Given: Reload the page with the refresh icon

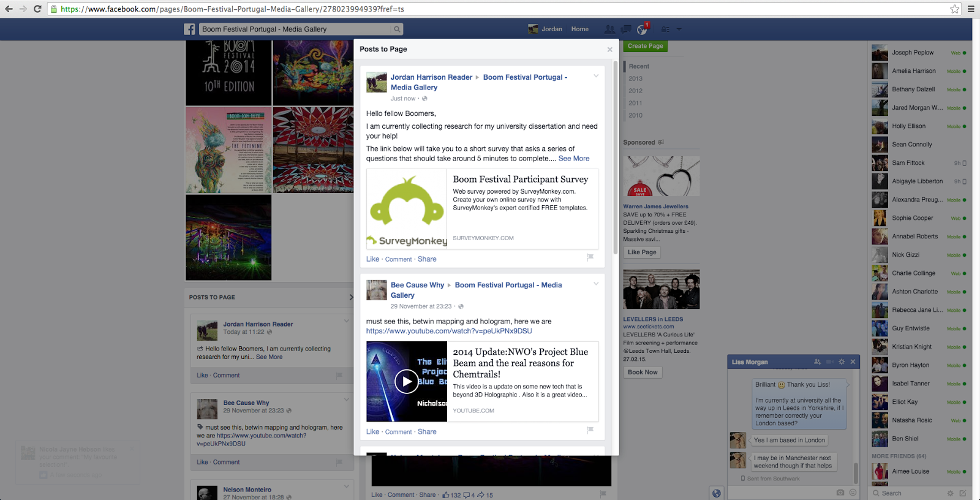Looking at the screenshot, I should point(37,9).
